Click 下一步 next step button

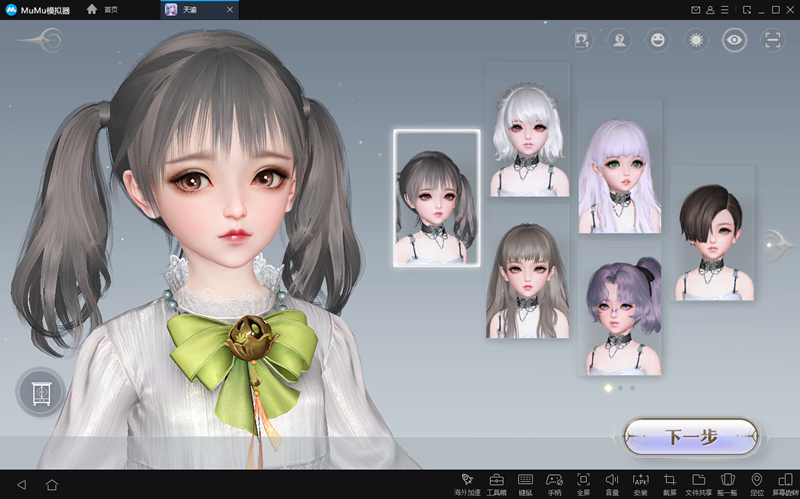[x=691, y=437]
